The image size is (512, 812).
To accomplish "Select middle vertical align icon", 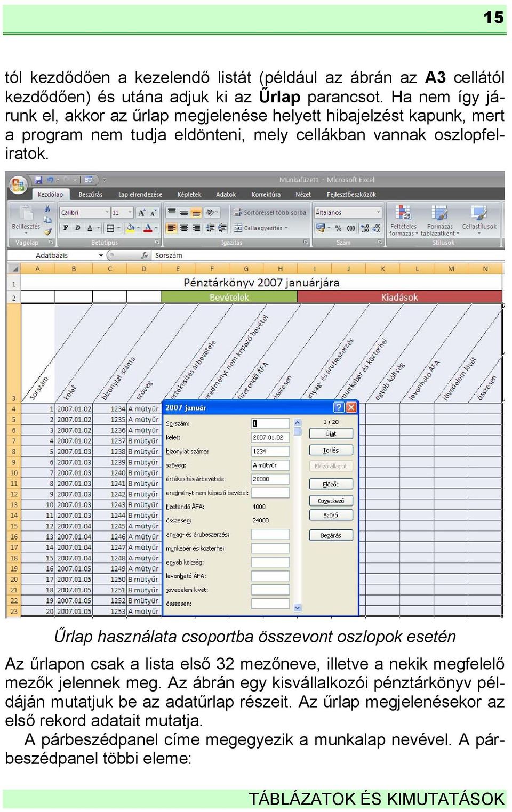I will pyautogui.click(x=184, y=213).
